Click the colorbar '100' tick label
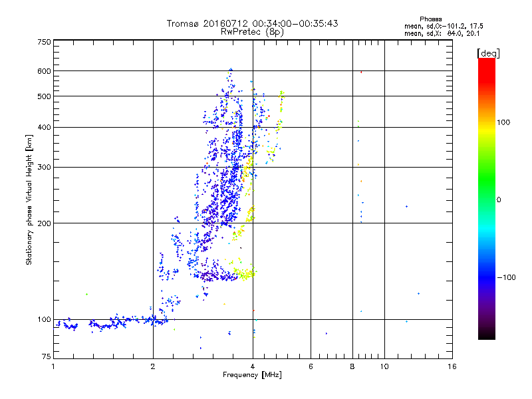The height and width of the screenshot is (399, 532). tap(503, 122)
